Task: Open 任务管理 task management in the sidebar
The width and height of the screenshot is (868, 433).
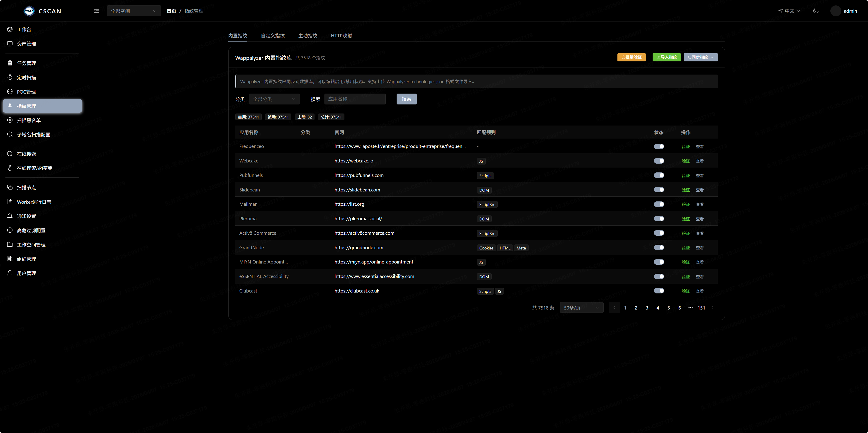Action: [x=42, y=63]
